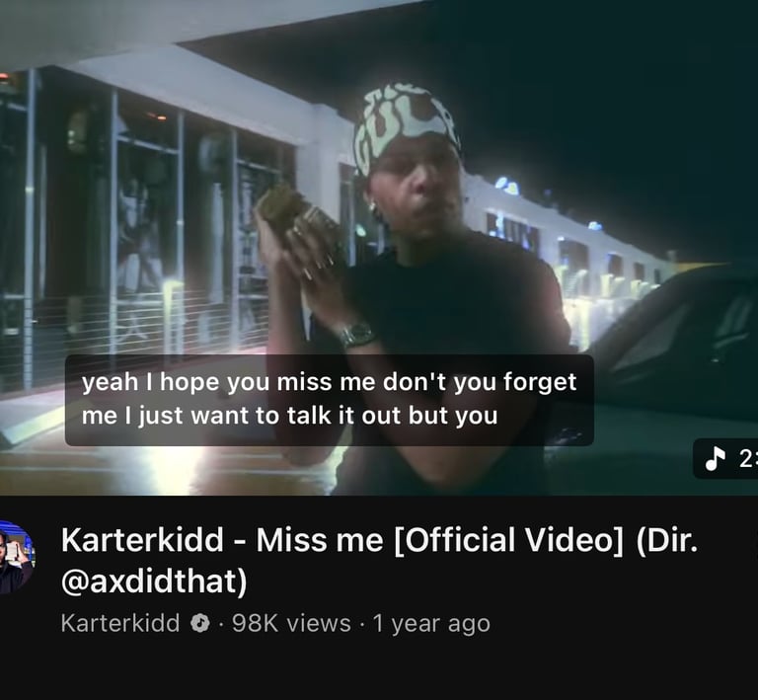Click the music note icon on duration badge
Image resolution: width=758 pixels, height=700 pixels.
(x=716, y=458)
